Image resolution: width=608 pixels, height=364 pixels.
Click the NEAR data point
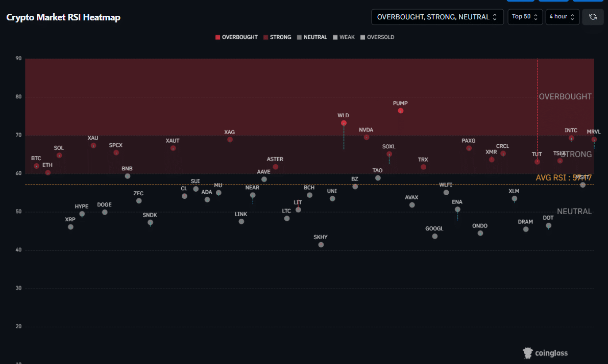pos(253,195)
